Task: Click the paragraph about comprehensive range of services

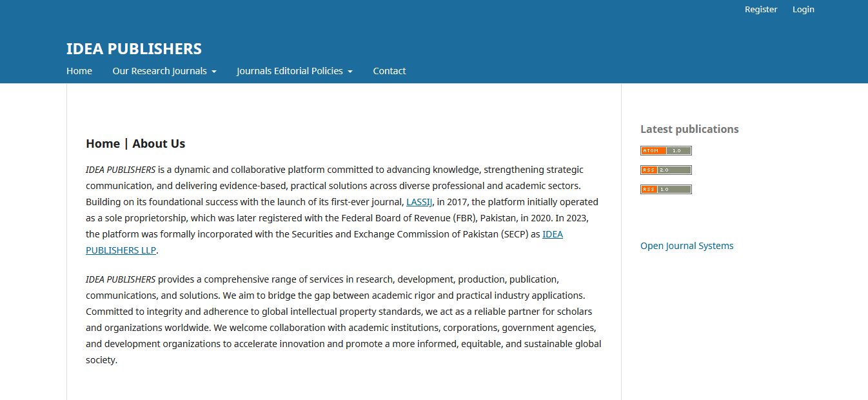Action: coord(344,319)
